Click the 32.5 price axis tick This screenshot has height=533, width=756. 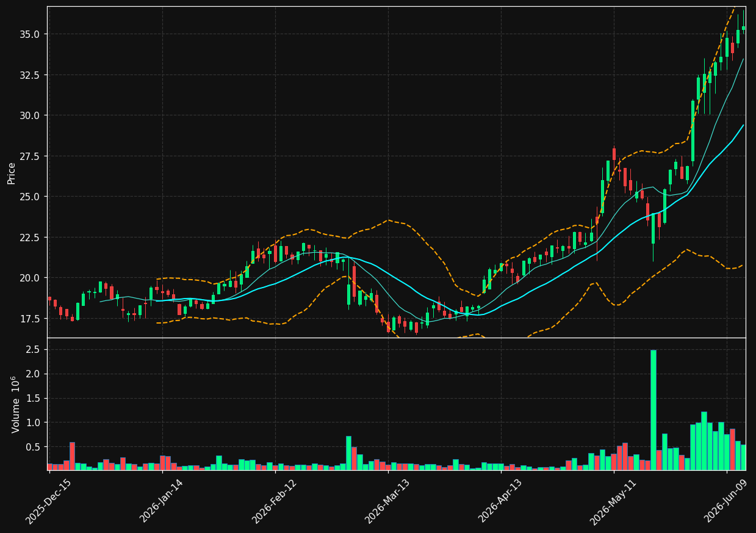(31, 75)
